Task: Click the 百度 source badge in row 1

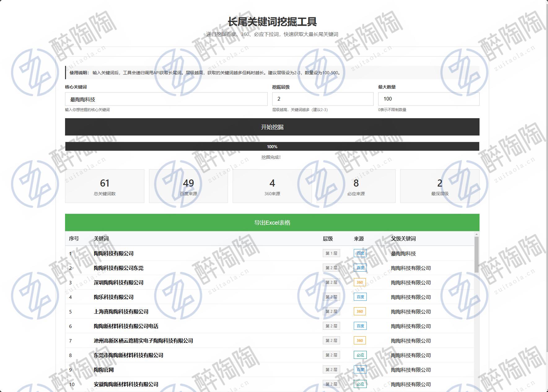Action: pos(360,253)
